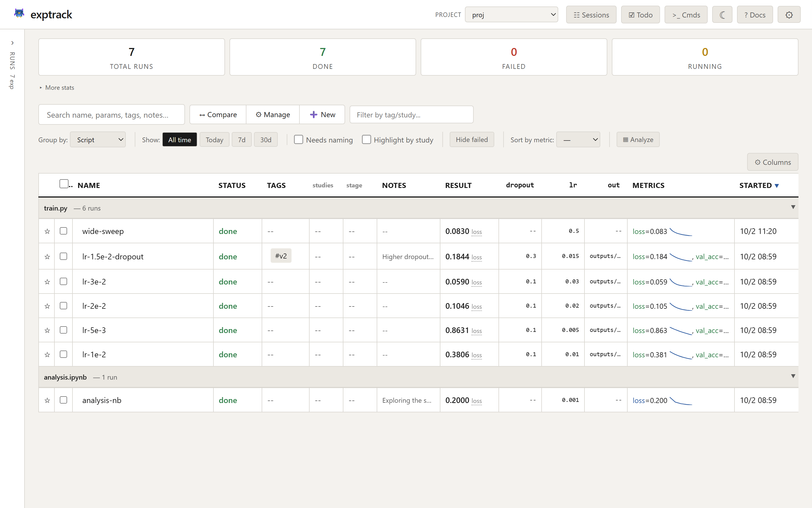Click the loss sparkline for lr-1e-2

[x=681, y=355]
